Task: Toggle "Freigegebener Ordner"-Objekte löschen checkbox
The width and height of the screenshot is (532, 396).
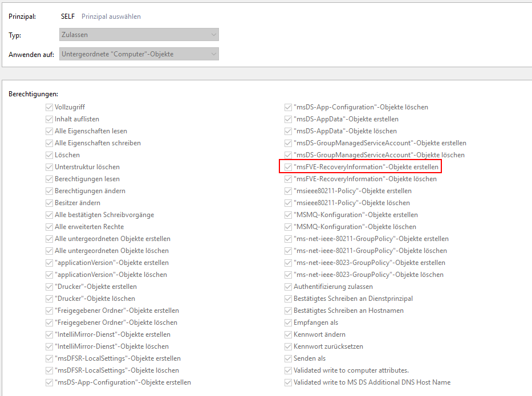Action: (x=49, y=322)
